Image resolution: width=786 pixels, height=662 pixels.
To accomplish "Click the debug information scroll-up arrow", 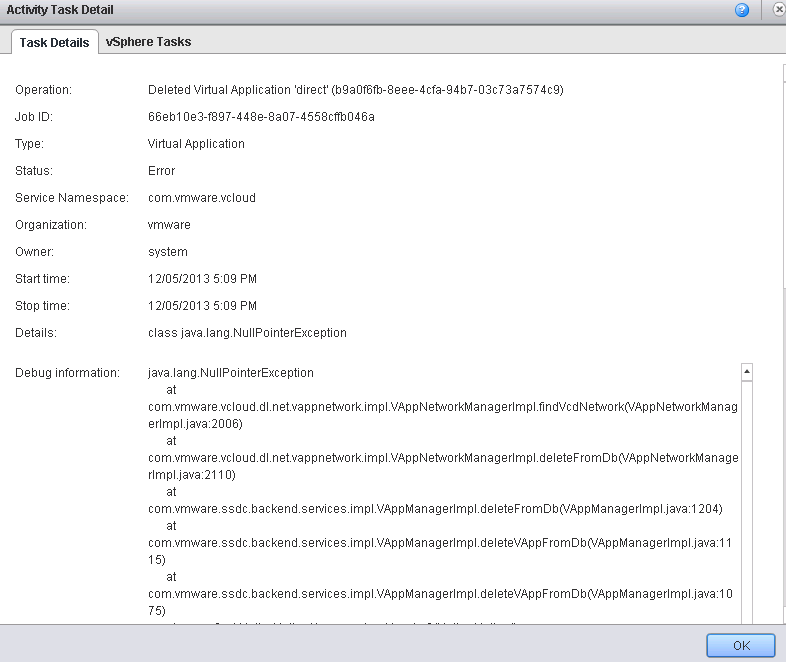I will (746, 372).
